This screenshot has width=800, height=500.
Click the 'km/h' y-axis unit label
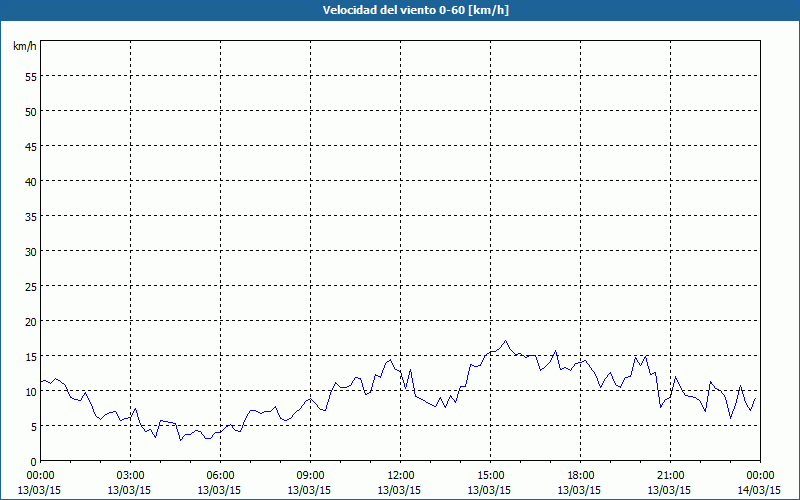coord(24,46)
